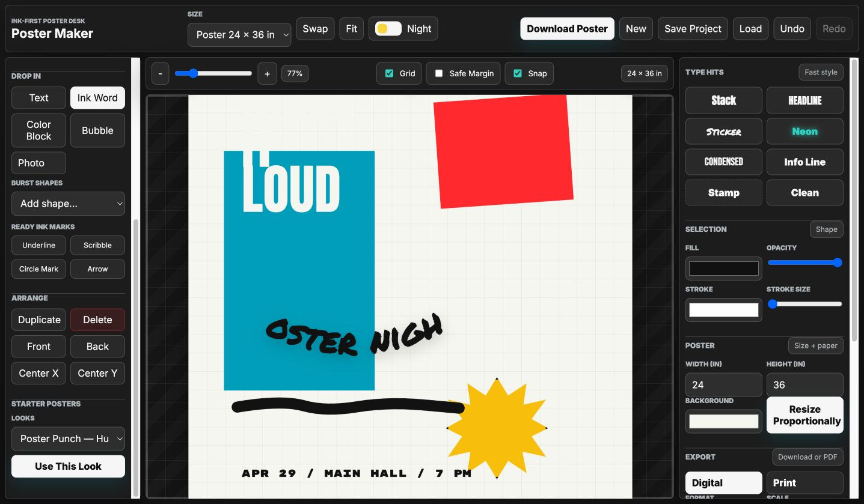Add a Text element
Viewport: 864px width, 504px height.
[x=38, y=98]
